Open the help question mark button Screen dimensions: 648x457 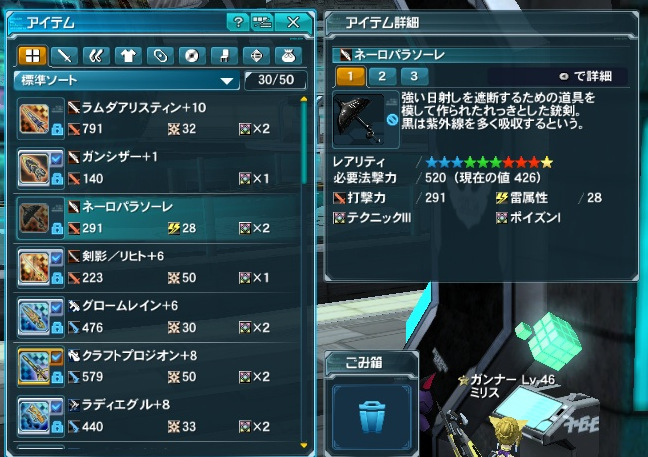click(x=238, y=22)
